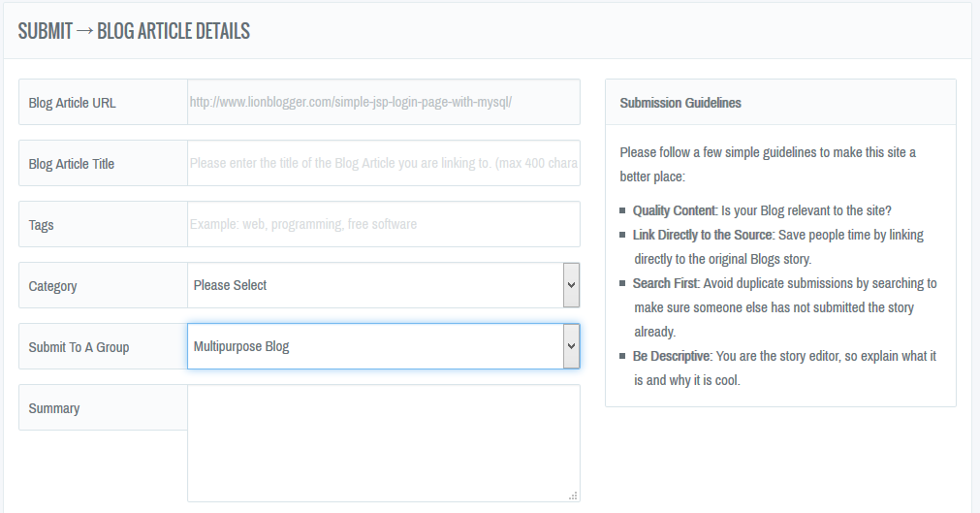Open the Category 'Please Select' dropdown
980x513 pixels.
coord(374,285)
